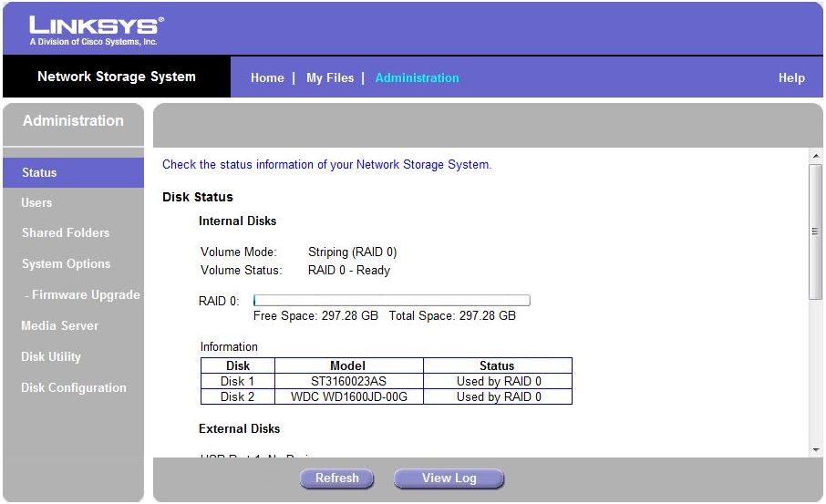The image size is (826, 504).
Task: Open the Media Server page
Action: [60, 326]
